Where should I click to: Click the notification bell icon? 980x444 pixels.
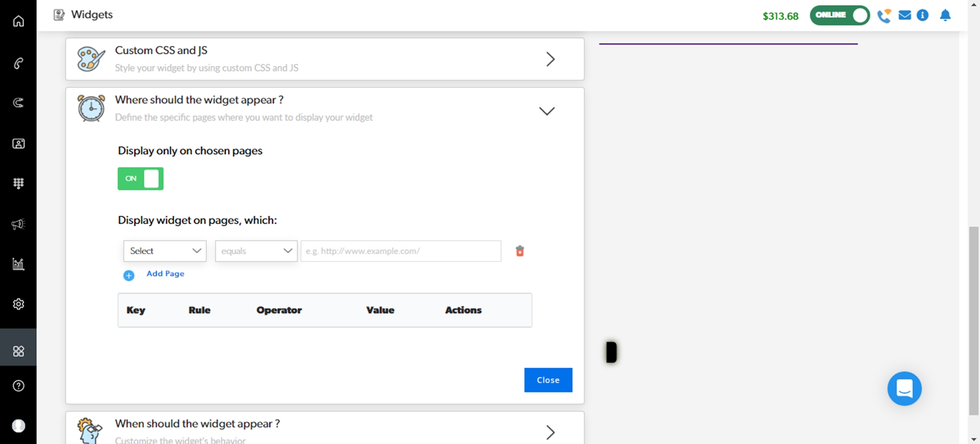click(x=945, y=16)
